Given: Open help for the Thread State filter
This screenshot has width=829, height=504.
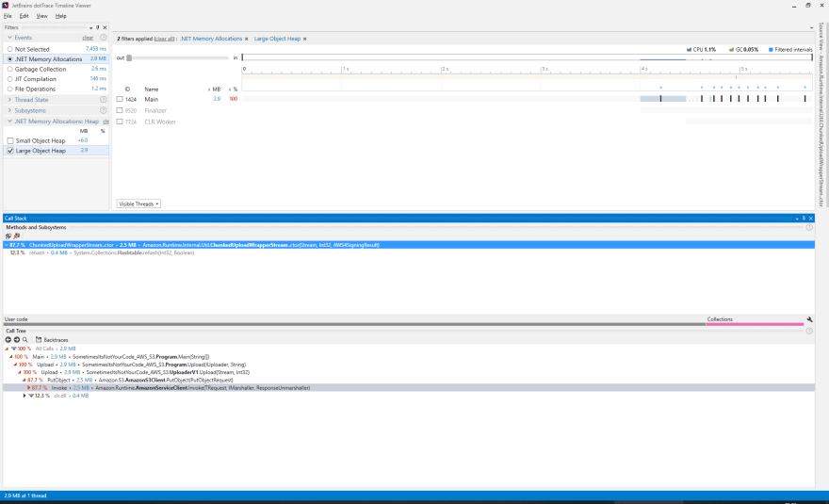Looking at the screenshot, I should coord(103,100).
